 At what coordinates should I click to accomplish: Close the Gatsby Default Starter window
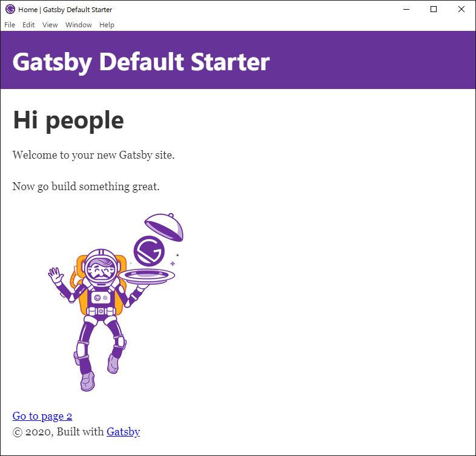point(461,10)
